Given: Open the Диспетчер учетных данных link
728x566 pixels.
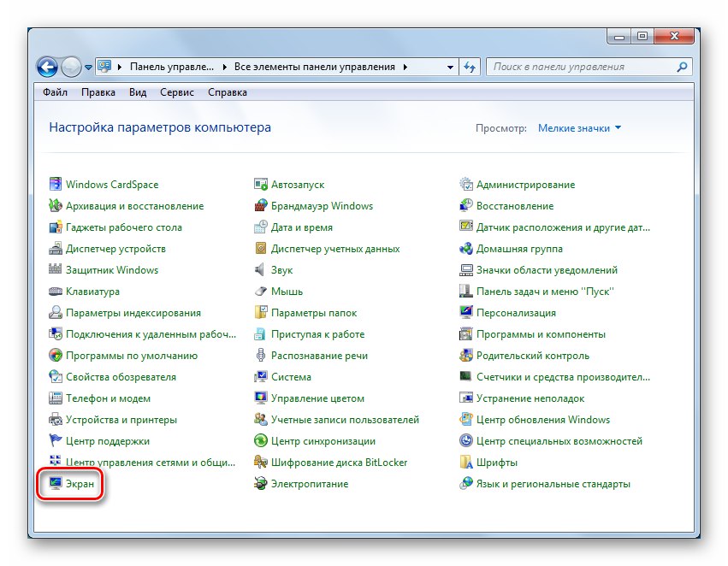Looking at the screenshot, I should [335, 249].
